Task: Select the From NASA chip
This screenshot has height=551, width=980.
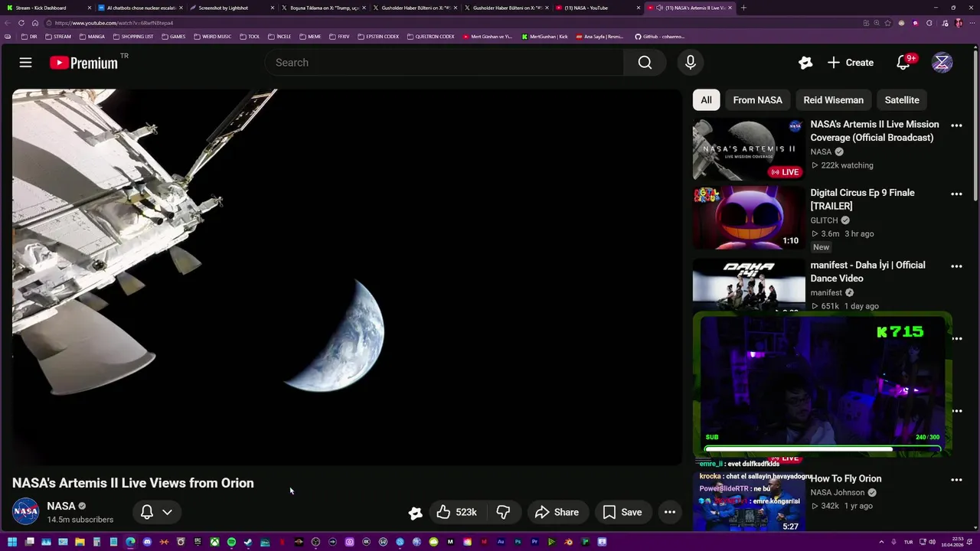Action: [757, 100]
